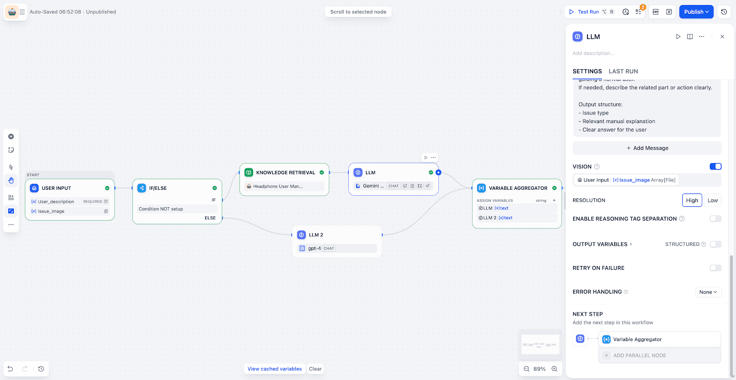
Task: Switch to the Last Run tab
Action: [623, 71]
